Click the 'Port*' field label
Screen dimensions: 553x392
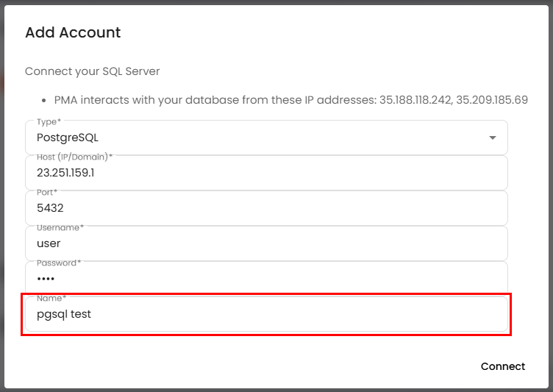coord(47,192)
